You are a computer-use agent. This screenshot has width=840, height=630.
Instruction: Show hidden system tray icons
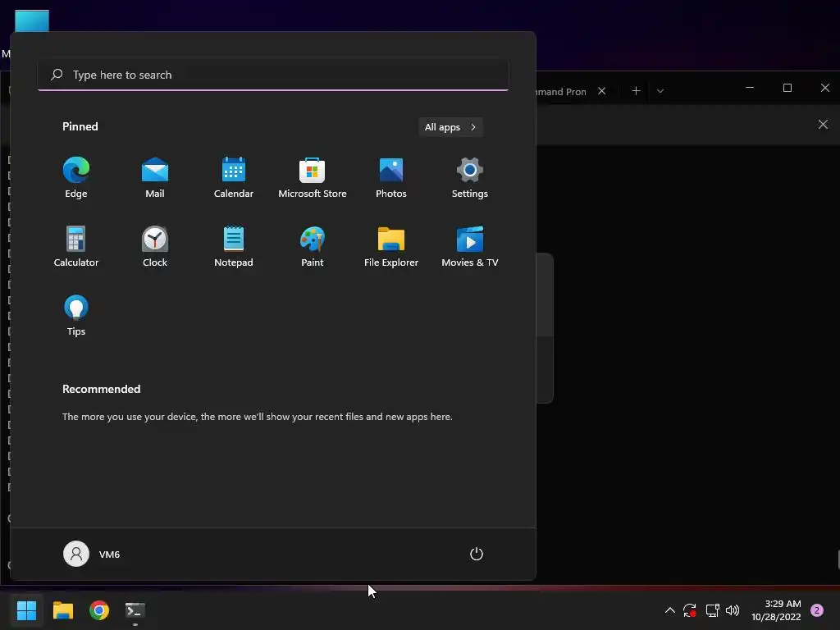[669, 610]
